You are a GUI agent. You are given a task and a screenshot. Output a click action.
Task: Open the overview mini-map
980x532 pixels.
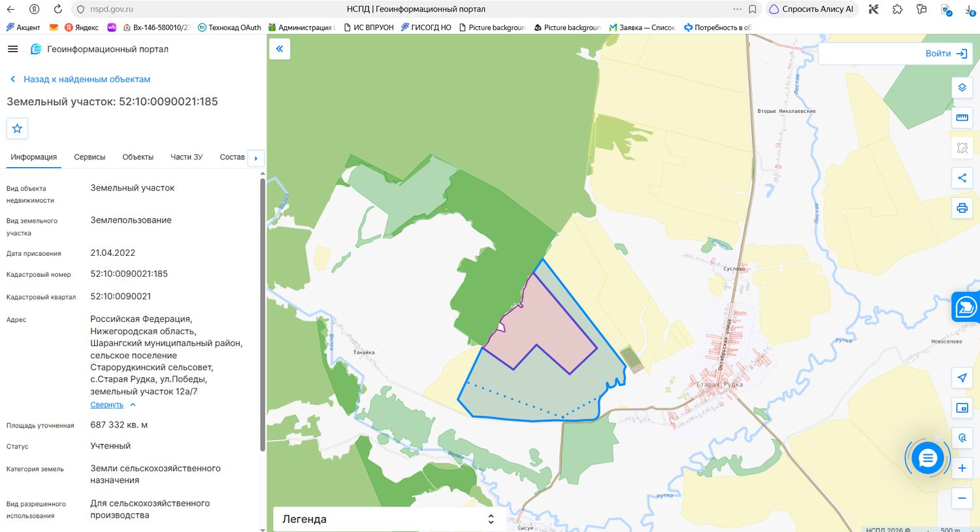962,408
